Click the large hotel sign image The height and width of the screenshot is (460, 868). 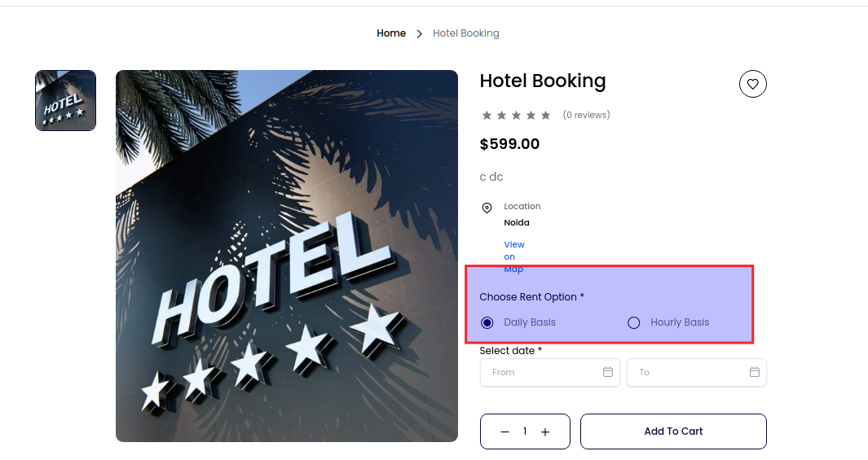pos(287,256)
